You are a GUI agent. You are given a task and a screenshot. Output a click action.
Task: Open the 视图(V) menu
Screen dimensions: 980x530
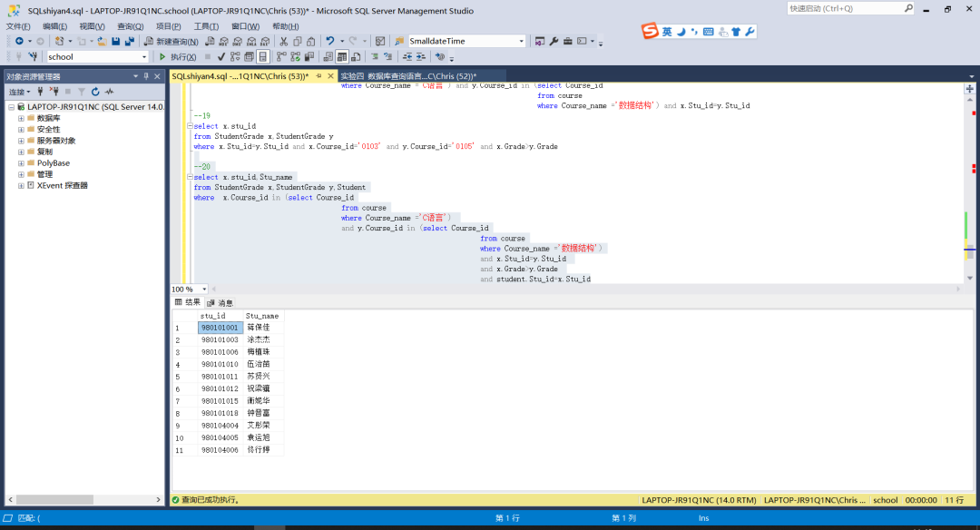pos(92,26)
